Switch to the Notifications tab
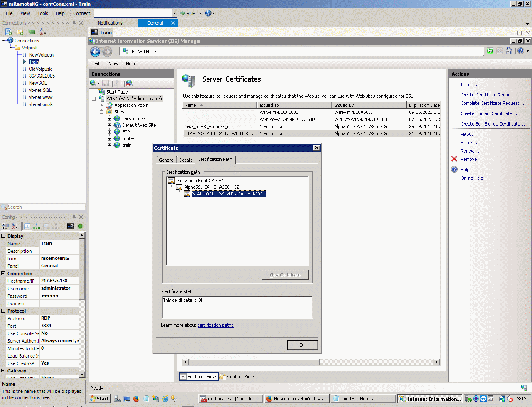This screenshot has width=532, height=407. (110, 23)
